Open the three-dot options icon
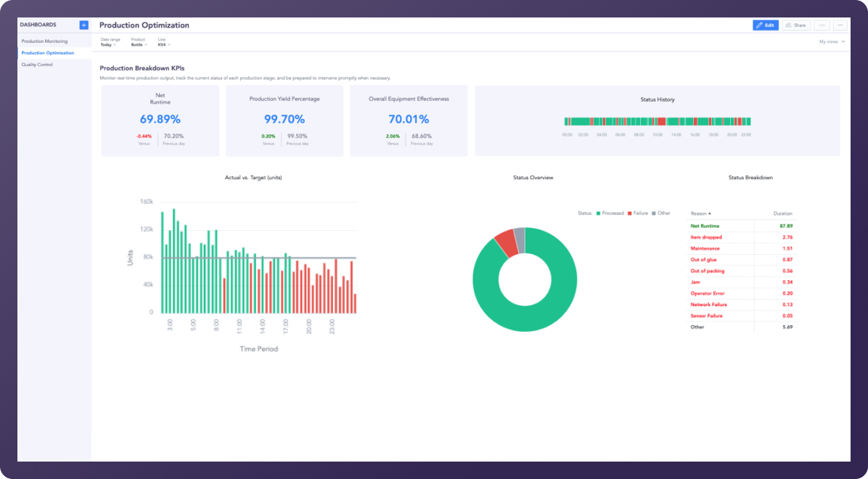This screenshot has height=479, width=868. pos(840,25)
